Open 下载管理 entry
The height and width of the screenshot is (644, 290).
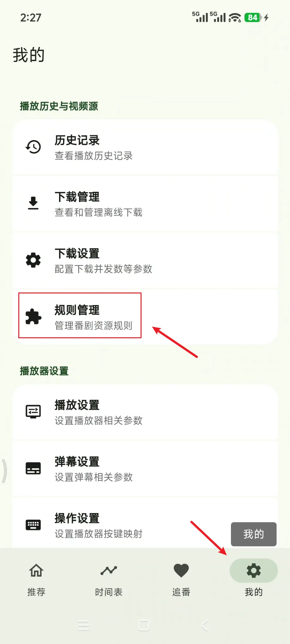[x=145, y=204]
